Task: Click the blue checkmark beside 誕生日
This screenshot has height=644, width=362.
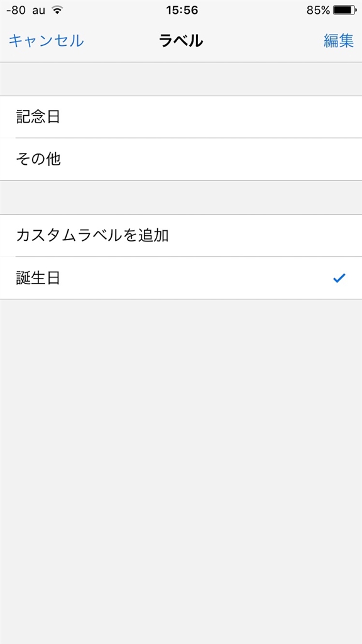Action: coord(339,279)
